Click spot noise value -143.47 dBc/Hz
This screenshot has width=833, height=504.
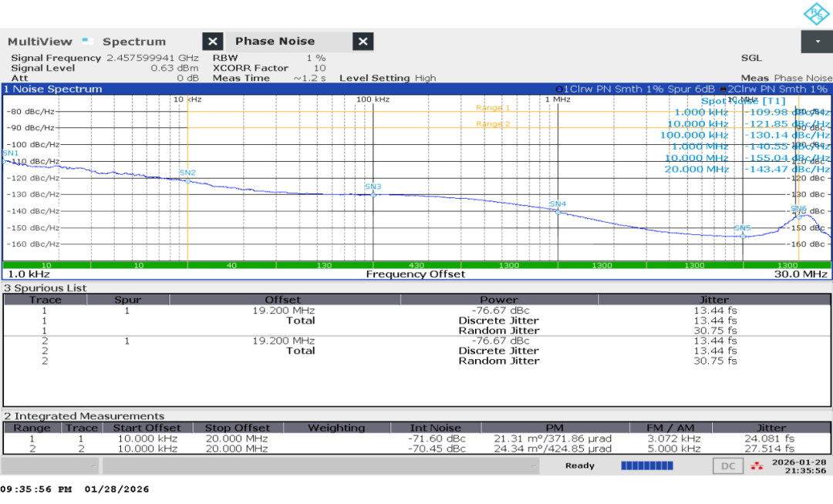tap(787, 170)
